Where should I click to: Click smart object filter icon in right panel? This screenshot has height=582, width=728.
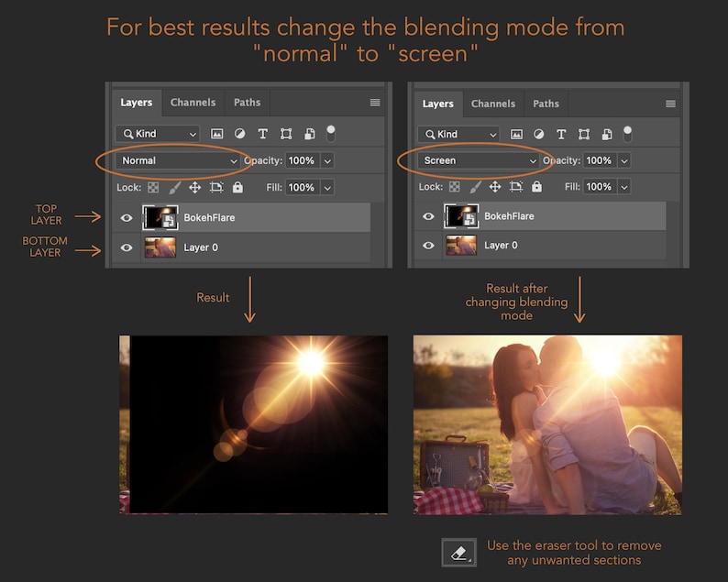tap(606, 135)
